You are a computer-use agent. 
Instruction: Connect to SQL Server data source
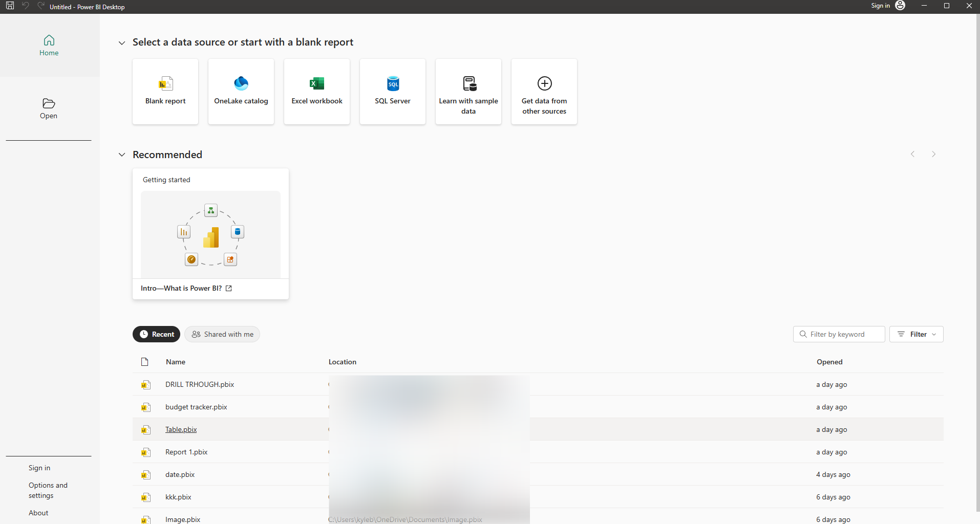[x=393, y=92]
